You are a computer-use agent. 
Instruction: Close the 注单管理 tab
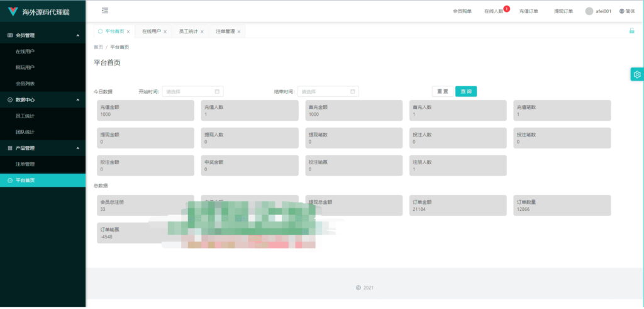click(x=238, y=31)
